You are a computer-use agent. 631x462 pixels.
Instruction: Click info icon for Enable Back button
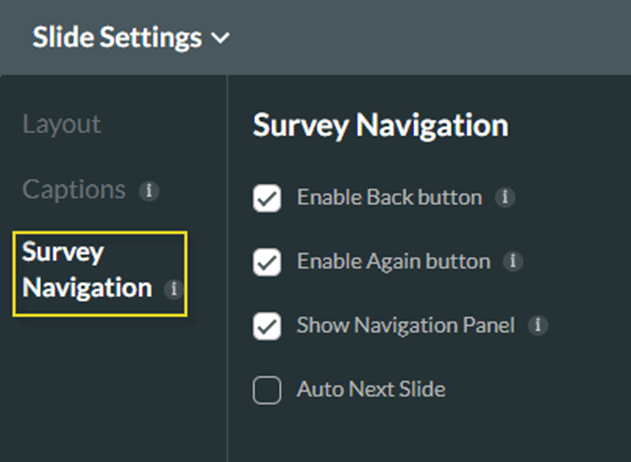pos(506,197)
